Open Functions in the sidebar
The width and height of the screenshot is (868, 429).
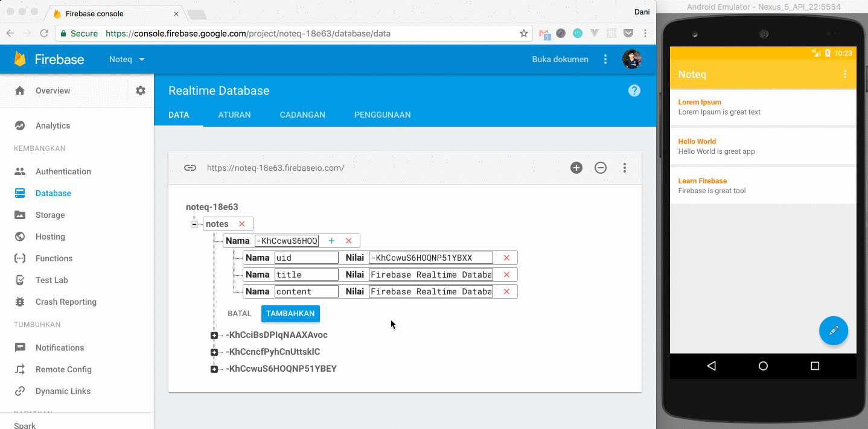point(54,258)
